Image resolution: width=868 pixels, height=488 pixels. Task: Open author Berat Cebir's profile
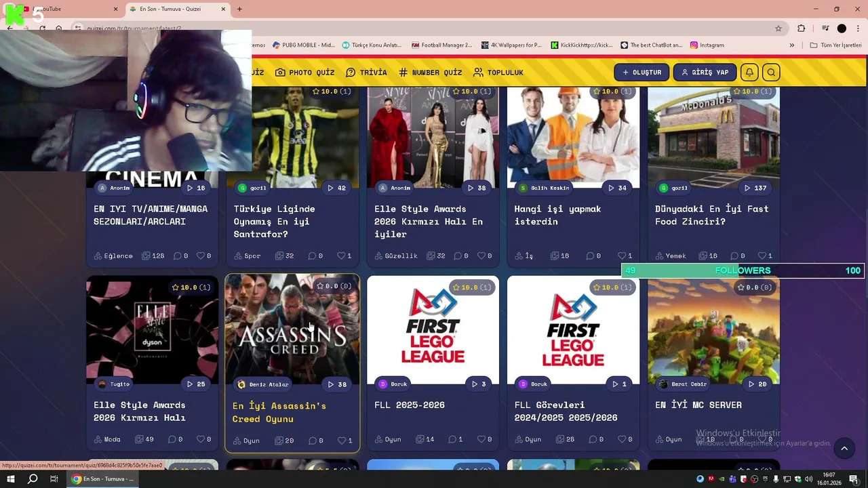pos(682,384)
